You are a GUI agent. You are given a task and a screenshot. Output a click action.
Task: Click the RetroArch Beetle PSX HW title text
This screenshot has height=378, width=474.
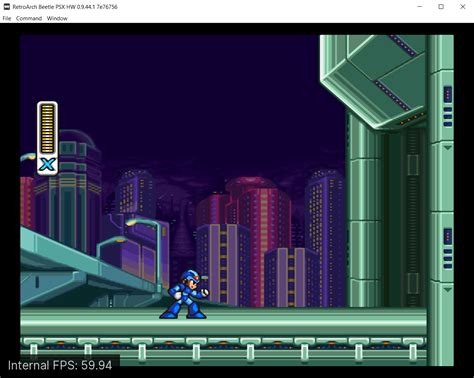pos(65,7)
